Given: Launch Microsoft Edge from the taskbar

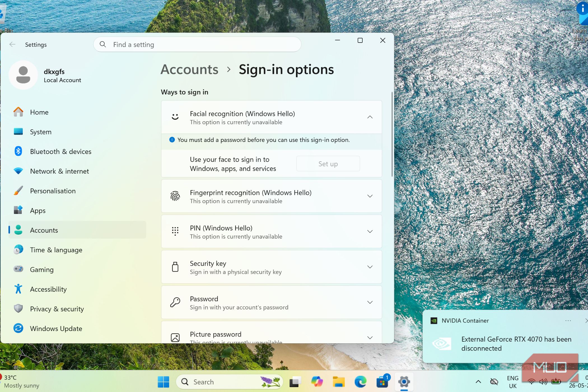Looking at the screenshot, I should (x=360, y=382).
